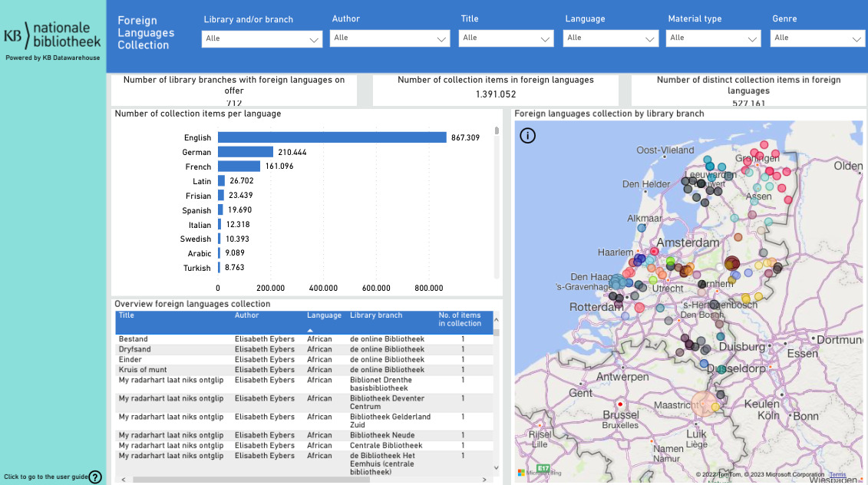Click sort arrow under Language column header

coord(310,330)
